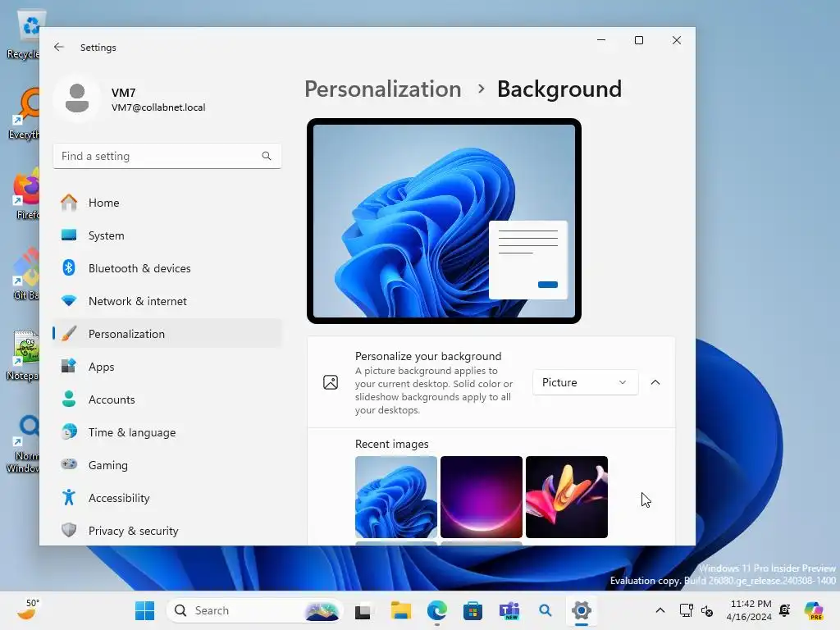The width and height of the screenshot is (840, 630).
Task: Click the Gaming controller icon
Action: click(x=69, y=464)
